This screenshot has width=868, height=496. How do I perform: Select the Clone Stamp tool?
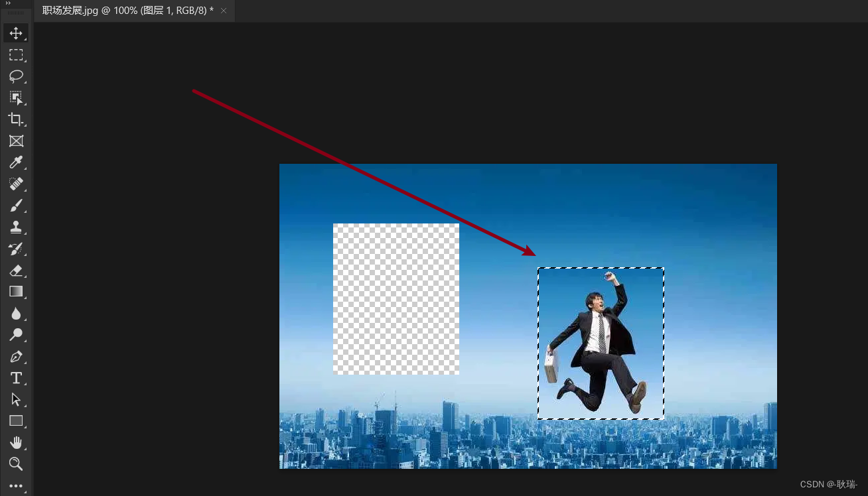(16, 227)
